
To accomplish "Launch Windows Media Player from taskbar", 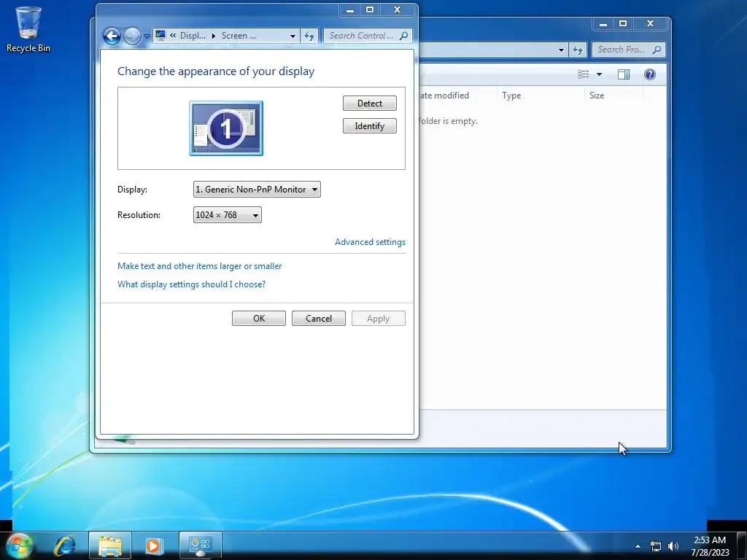I will click(153, 545).
